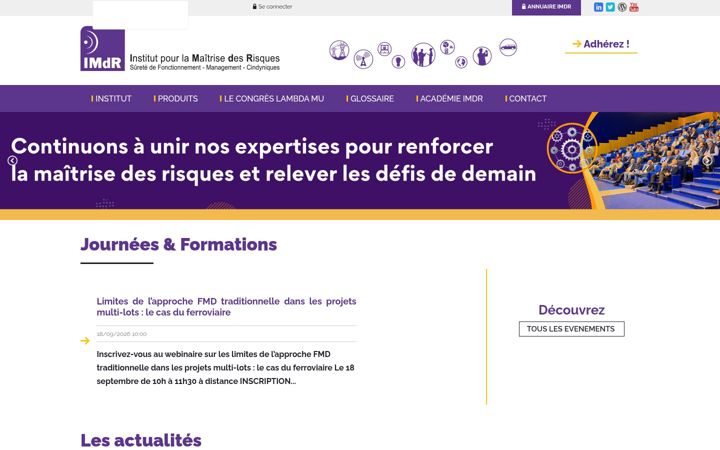Click the power pylon circle icon

point(339,50)
